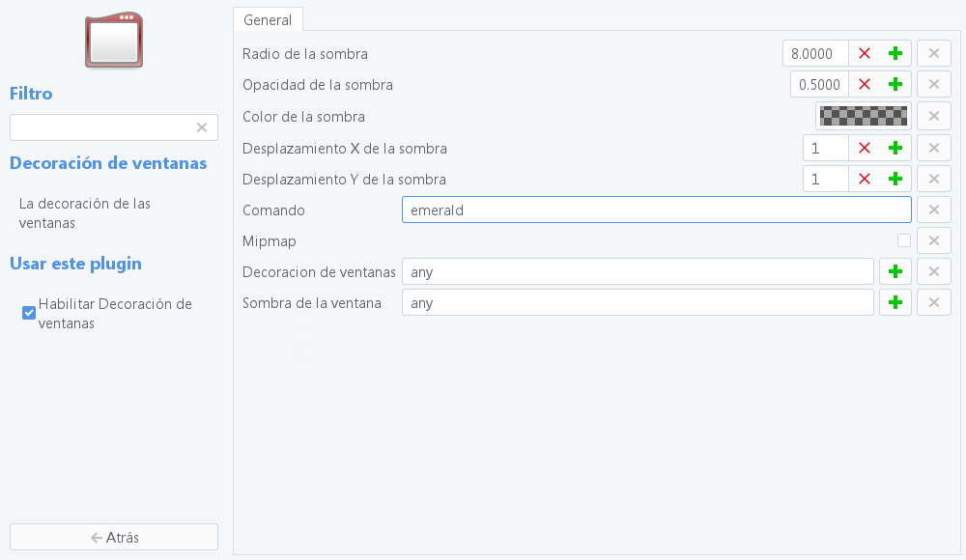966x560 pixels.
Task: Click green plus for Opacidad de la sombra
Action: point(895,85)
